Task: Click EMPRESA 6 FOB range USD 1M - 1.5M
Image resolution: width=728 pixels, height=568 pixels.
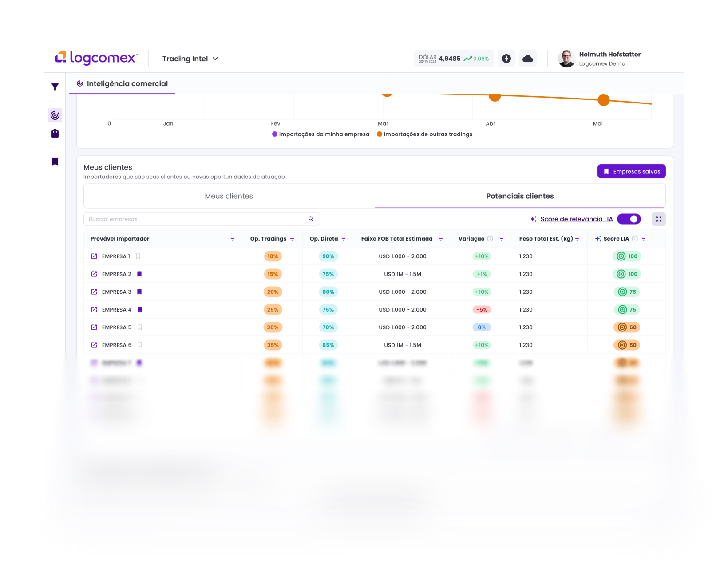Action: click(403, 345)
